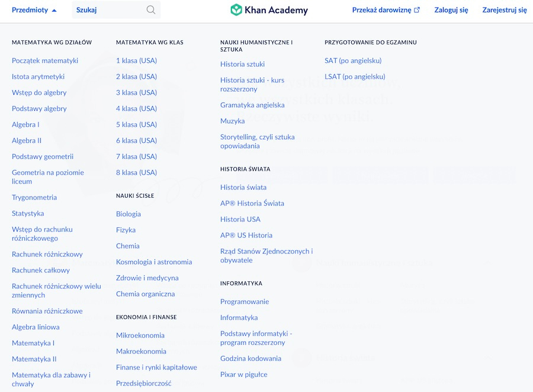Open the Statystyka course
This screenshot has height=392, width=533.
click(28, 213)
